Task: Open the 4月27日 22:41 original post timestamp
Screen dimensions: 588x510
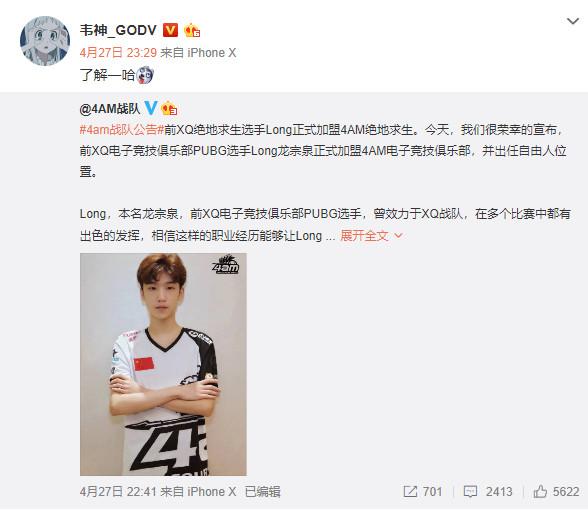Action: [118, 492]
